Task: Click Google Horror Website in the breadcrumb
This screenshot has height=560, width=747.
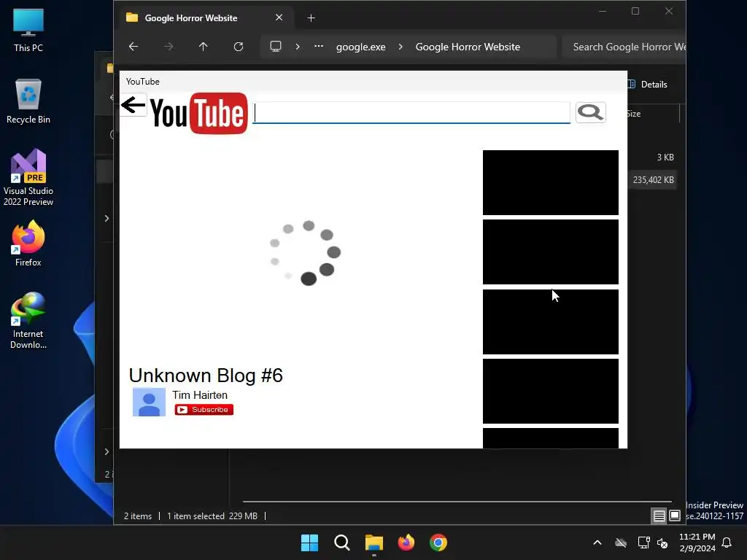Action: pyautogui.click(x=468, y=47)
